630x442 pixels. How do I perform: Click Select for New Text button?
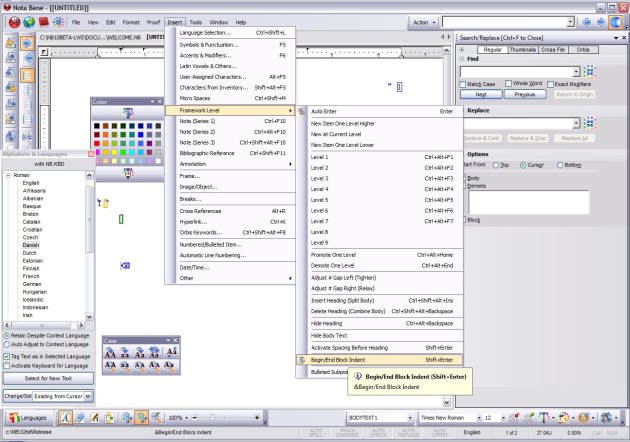point(48,378)
